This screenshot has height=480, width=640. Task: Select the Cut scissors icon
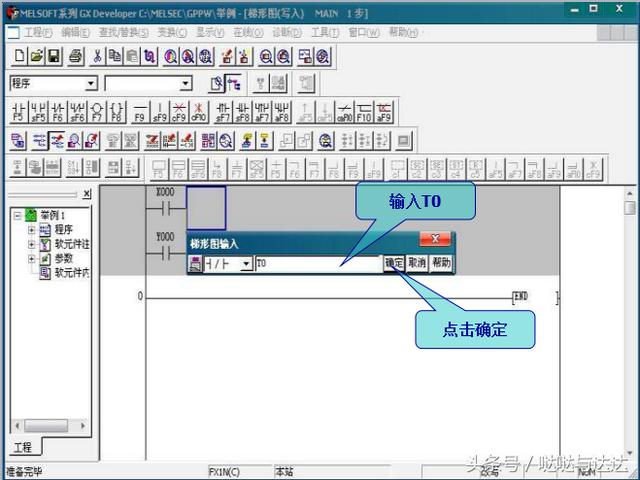97,56
